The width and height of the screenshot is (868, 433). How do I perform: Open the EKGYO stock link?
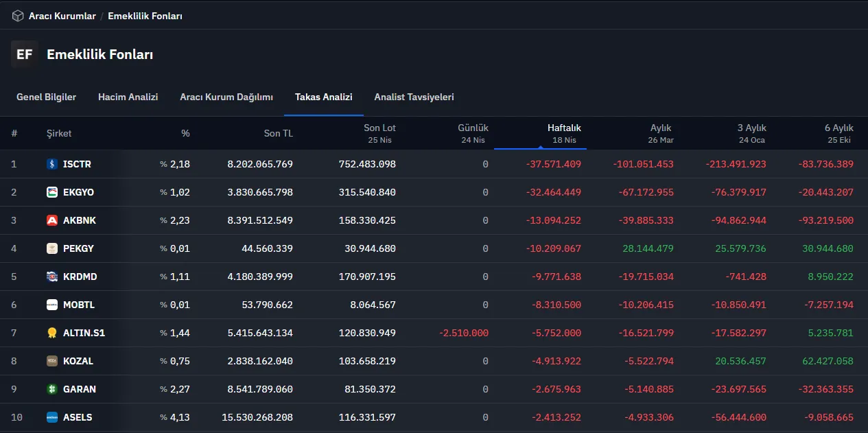78,192
